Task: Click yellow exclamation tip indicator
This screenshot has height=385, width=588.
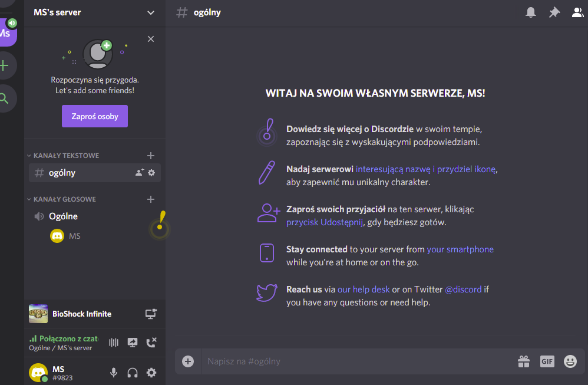Action: 160,225
